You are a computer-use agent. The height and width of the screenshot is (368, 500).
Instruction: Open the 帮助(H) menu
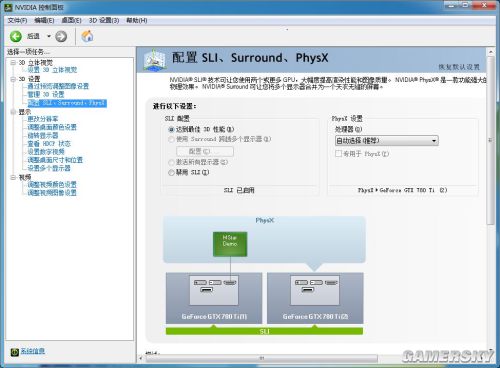click(x=137, y=20)
